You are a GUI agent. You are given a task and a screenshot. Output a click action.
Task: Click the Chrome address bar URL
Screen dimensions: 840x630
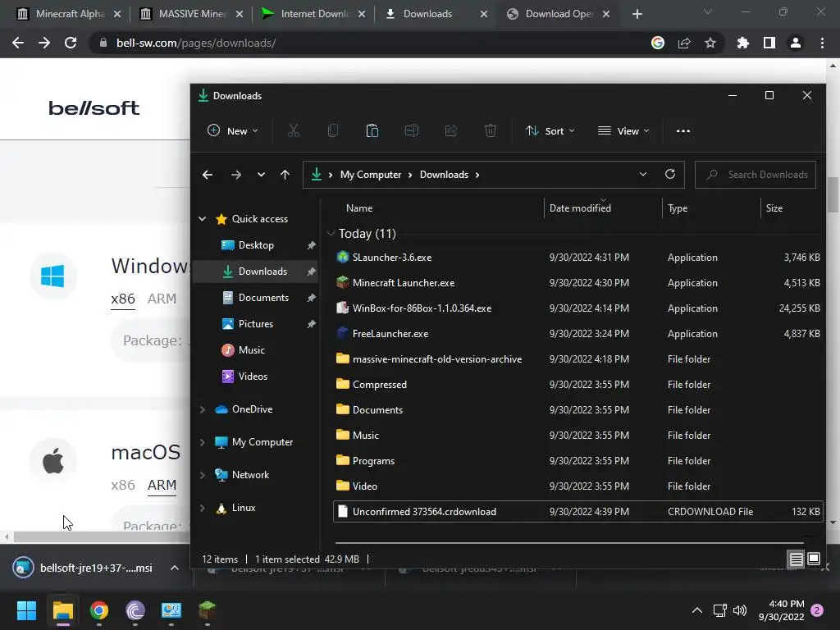click(x=196, y=43)
